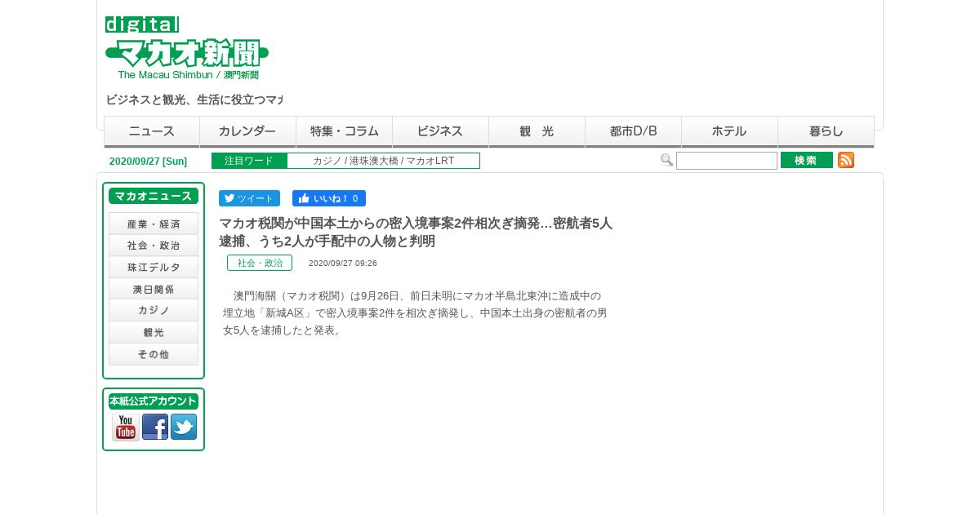This screenshot has width=980, height=514.
Task: Click the 本紙公式アカウント sidebar header
Action: pos(154,401)
